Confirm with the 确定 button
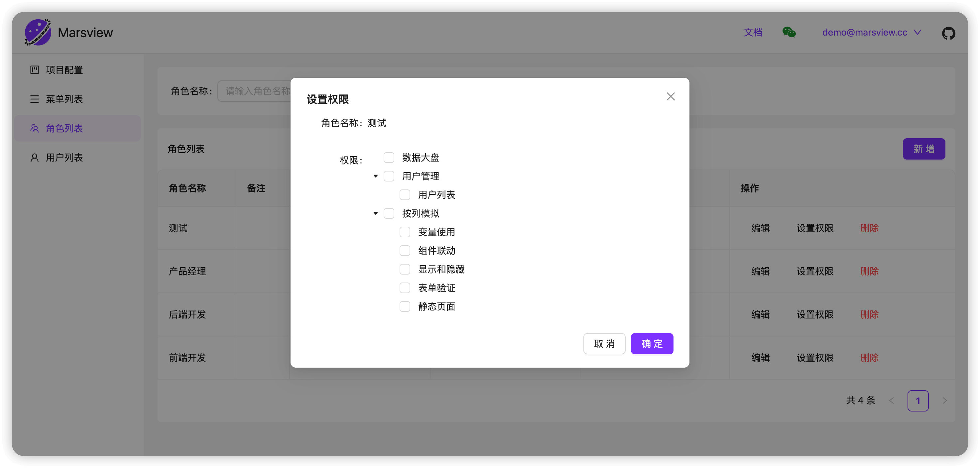The height and width of the screenshot is (468, 980). click(652, 344)
